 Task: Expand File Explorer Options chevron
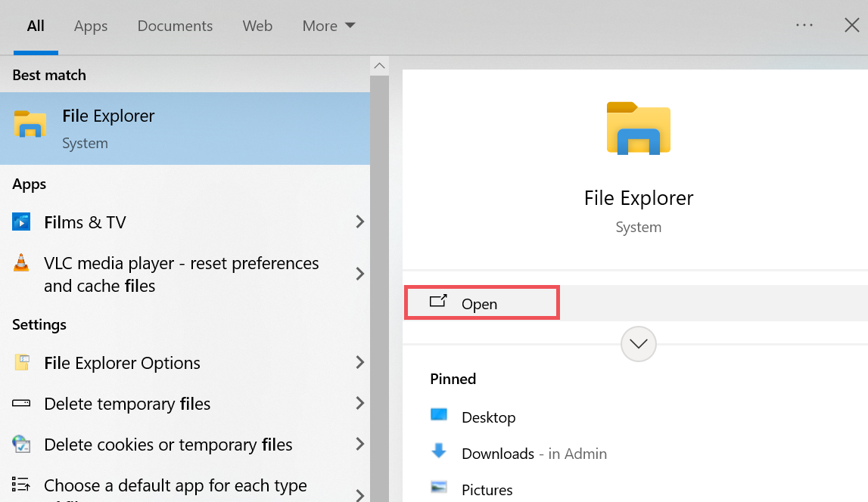[x=359, y=362]
